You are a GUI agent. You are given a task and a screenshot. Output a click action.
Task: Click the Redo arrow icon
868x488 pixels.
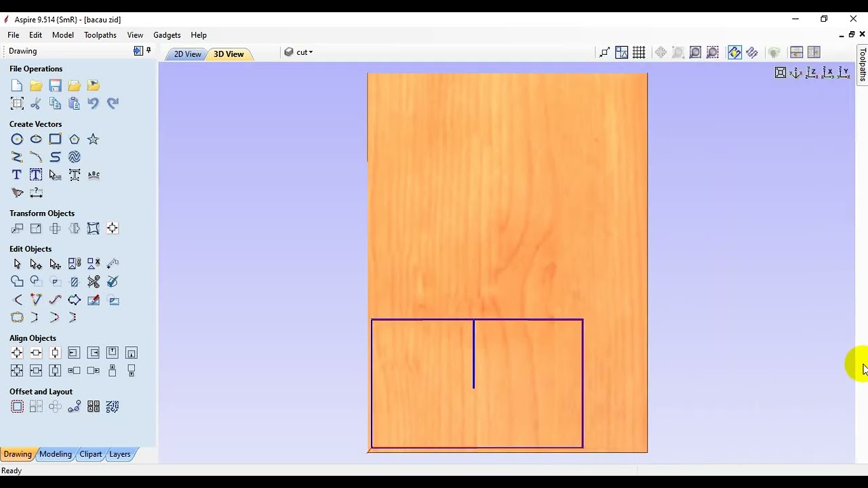pyautogui.click(x=113, y=103)
